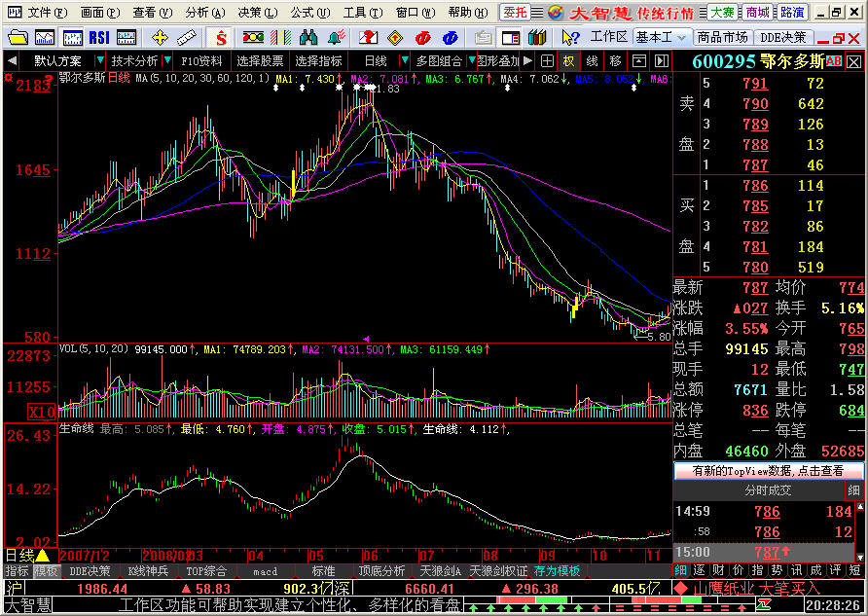Click the panel collapse icon left of the play-bar icon
868x616 pixels.
tap(638, 61)
